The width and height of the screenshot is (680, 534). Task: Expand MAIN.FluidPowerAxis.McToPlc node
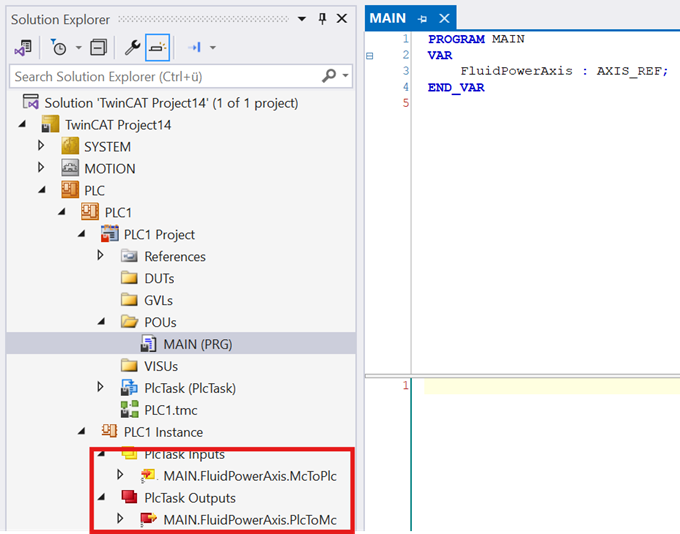pyautogui.click(x=121, y=475)
